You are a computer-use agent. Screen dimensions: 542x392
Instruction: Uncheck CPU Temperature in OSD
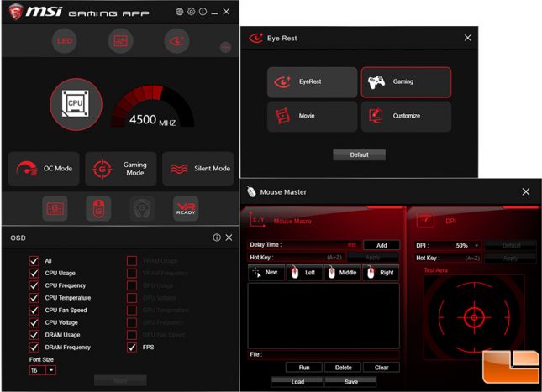[34, 298]
